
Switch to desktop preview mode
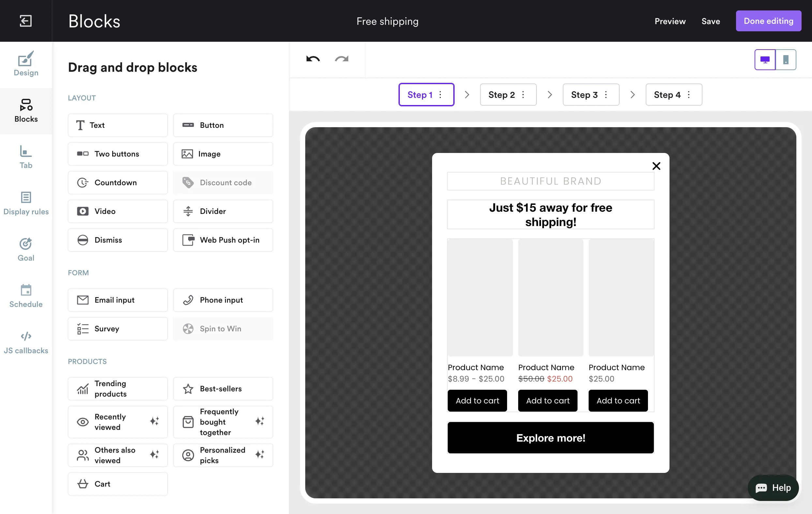coord(765,60)
